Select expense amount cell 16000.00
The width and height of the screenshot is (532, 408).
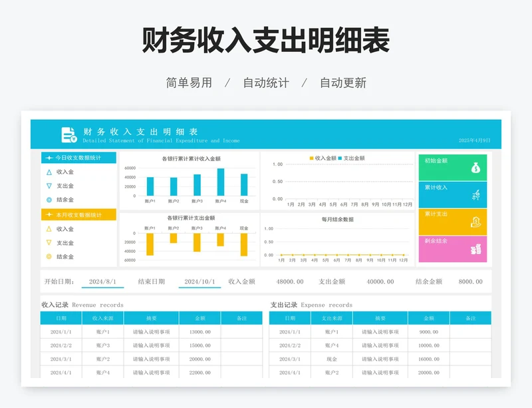429,359
